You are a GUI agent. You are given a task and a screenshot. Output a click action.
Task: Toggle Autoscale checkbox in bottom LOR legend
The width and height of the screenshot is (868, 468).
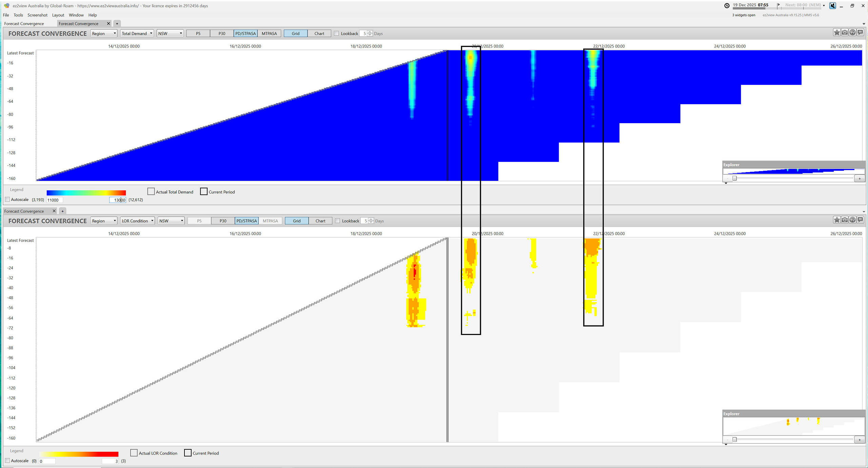(7, 461)
